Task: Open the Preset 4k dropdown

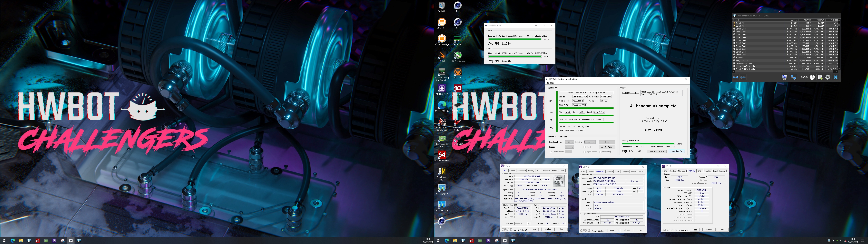Action: click(x=569, y=147)
